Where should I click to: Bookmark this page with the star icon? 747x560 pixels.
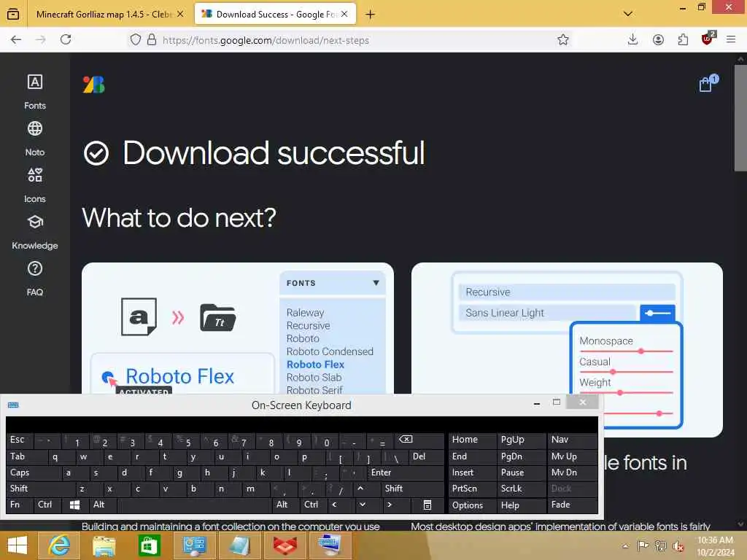(563, 40)
